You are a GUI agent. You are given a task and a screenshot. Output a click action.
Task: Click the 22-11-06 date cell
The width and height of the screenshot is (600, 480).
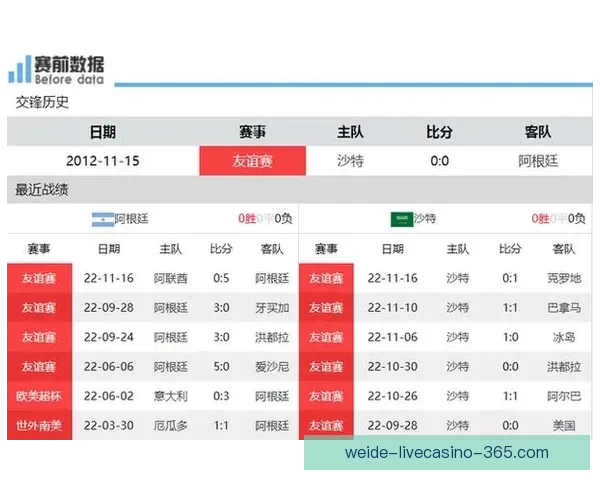pos(393,337)
